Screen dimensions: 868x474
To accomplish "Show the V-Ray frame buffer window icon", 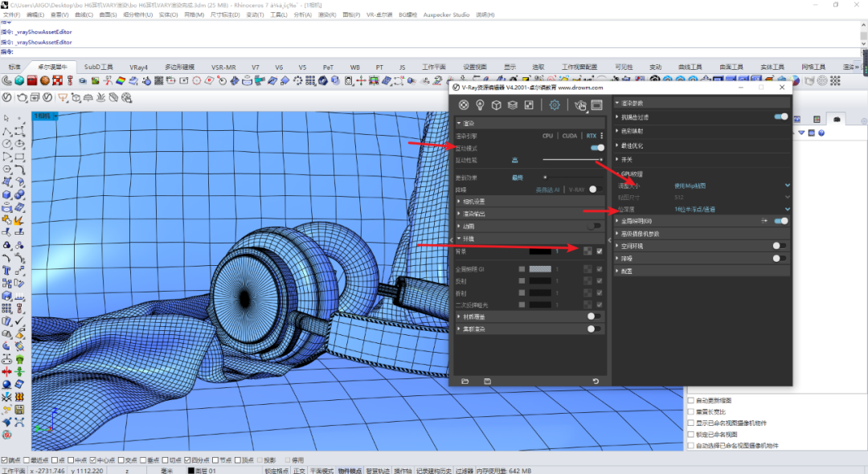I will point(596,105).
